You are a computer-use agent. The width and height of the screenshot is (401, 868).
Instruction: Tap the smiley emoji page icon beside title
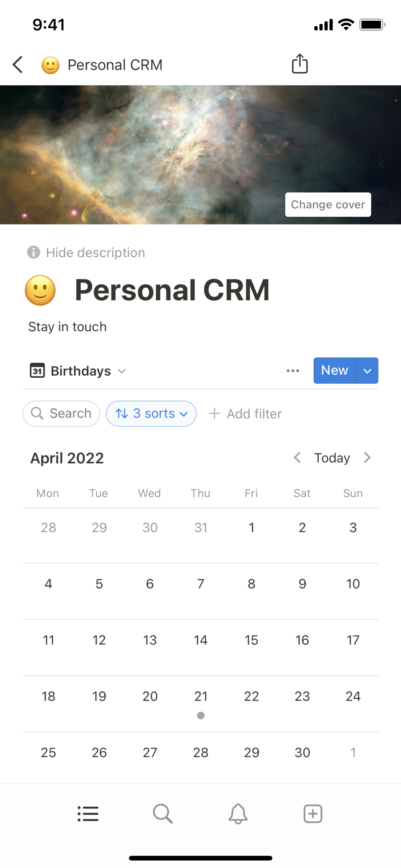pos(40,290)
